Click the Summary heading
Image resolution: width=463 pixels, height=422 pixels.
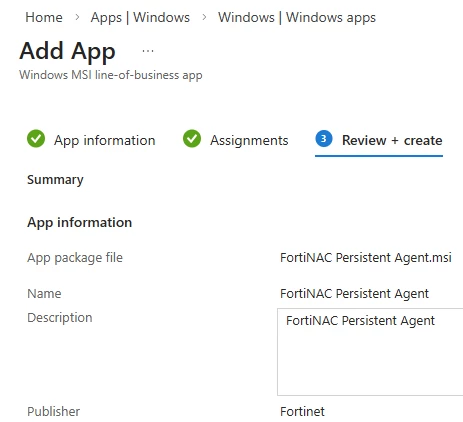[55, 180]
